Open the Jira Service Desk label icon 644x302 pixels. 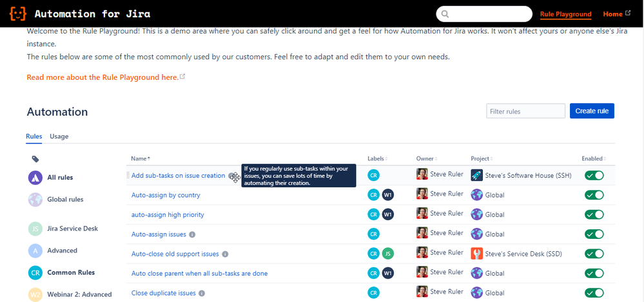coord(35,229)
